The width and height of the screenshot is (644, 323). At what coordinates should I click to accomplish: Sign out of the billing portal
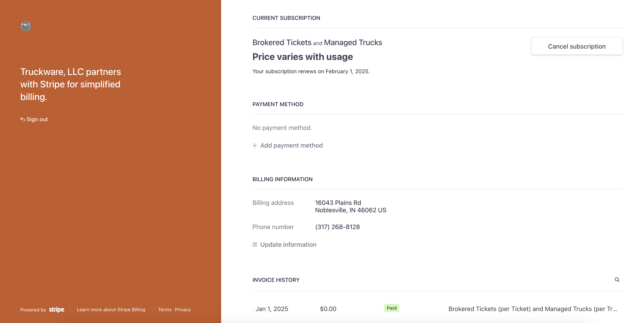pos(37,119)
